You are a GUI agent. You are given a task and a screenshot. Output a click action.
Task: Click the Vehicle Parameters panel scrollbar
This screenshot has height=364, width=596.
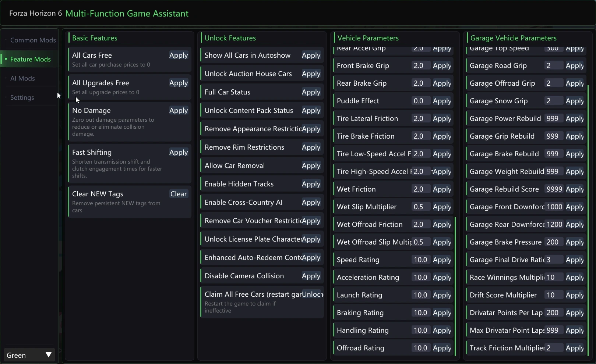(455, 286)
